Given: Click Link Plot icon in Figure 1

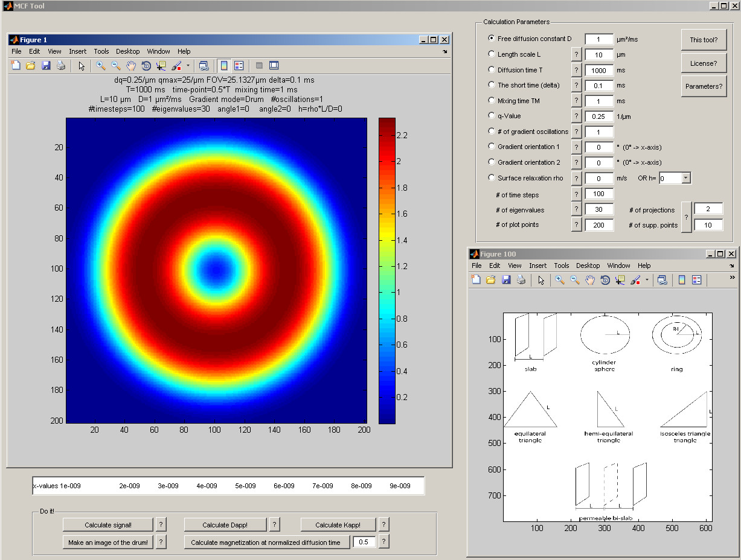Looking at the screenshot, I should pos(204,65).
